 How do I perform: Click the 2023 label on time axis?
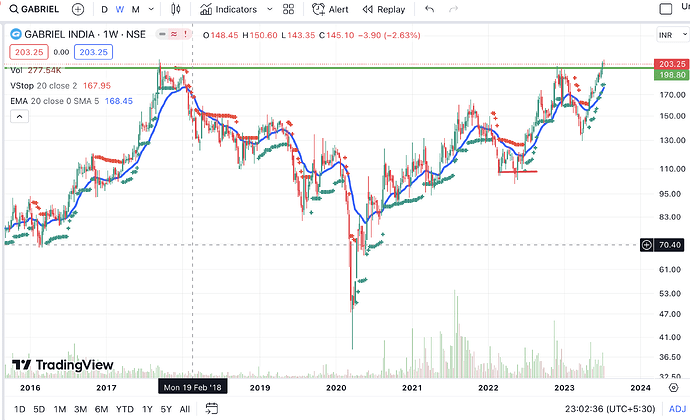564,388
